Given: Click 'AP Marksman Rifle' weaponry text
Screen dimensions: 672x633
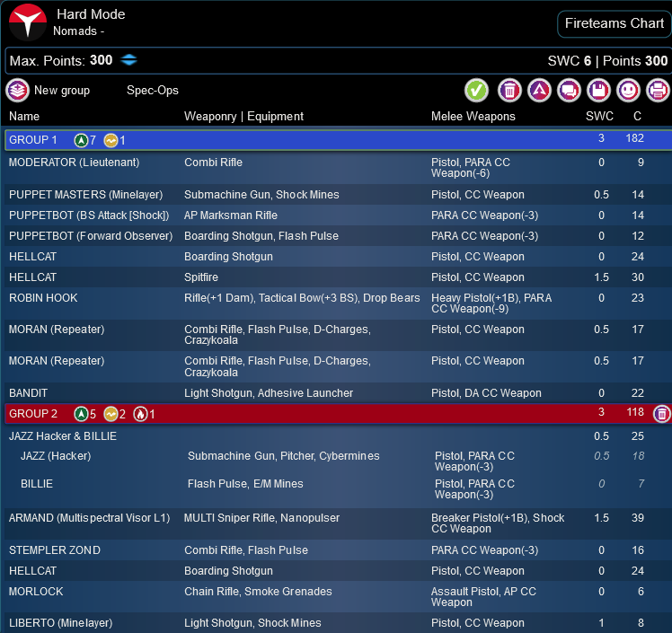Looking at the screenshot, I should (x=231, y=215).
